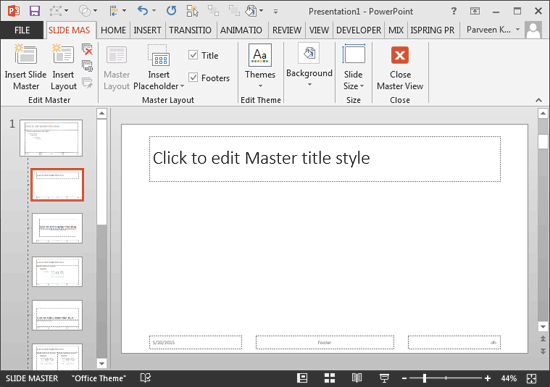Viewport: 550px width, 387px height.
Task: Click Insert Layout icon
Action: [x=63, y=54]
